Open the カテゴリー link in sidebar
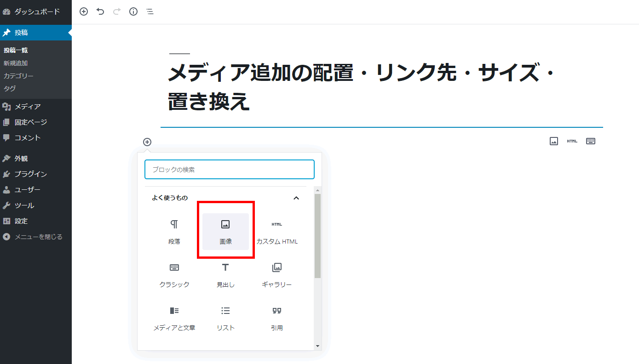The image size is (639, 364). [x=18, y=76]
